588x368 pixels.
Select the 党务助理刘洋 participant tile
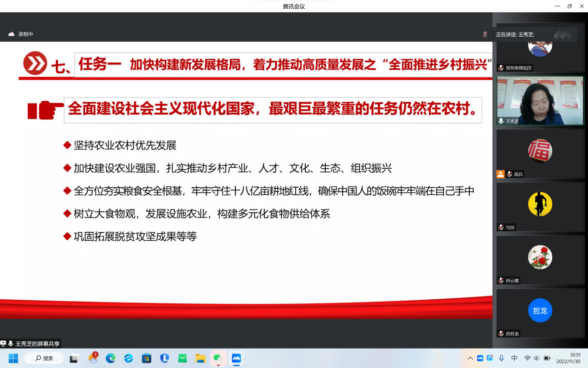click(x=540, y=47)
